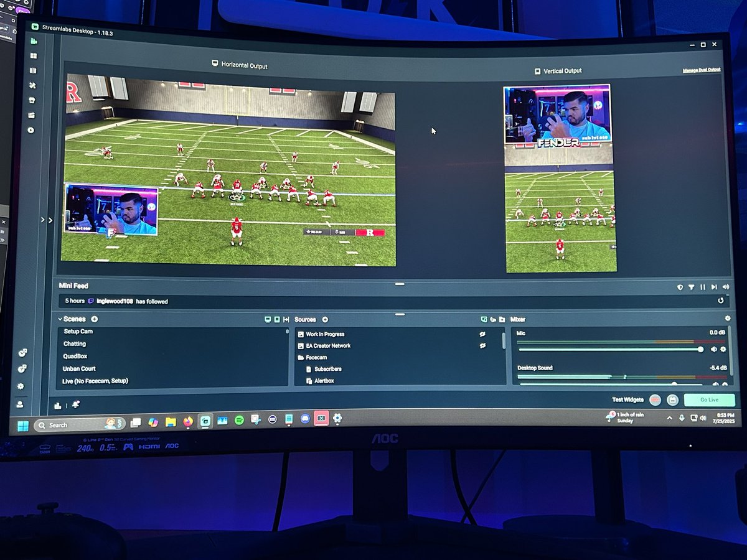This screenshot has height=560, width=747.
Task: Add a new source with plus icon
Action: [x=325, y=319]
